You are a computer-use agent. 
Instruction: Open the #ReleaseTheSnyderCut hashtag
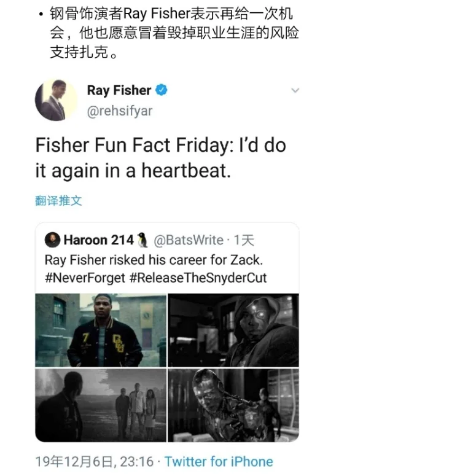tap(198, 278)
